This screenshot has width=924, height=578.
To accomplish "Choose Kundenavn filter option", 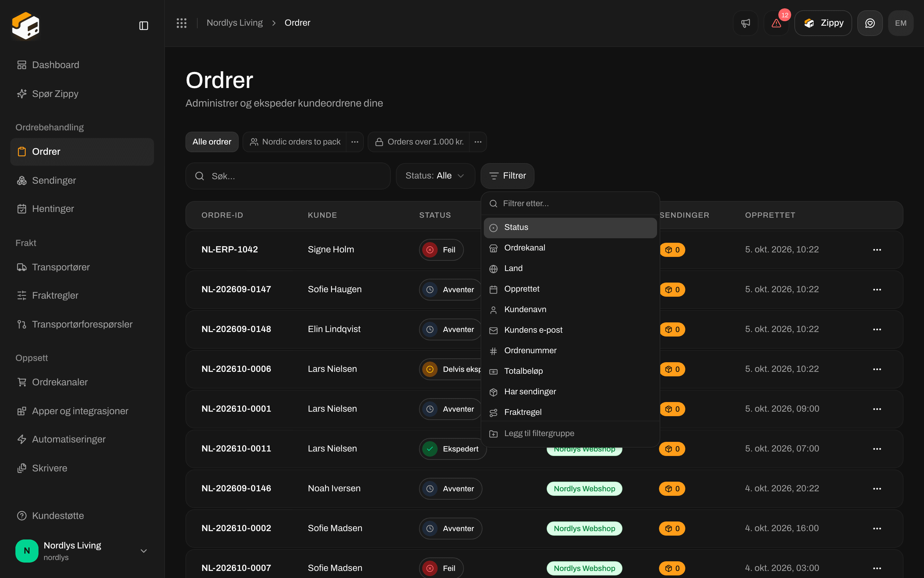I will pyautogui.click(x=570, y=310).
